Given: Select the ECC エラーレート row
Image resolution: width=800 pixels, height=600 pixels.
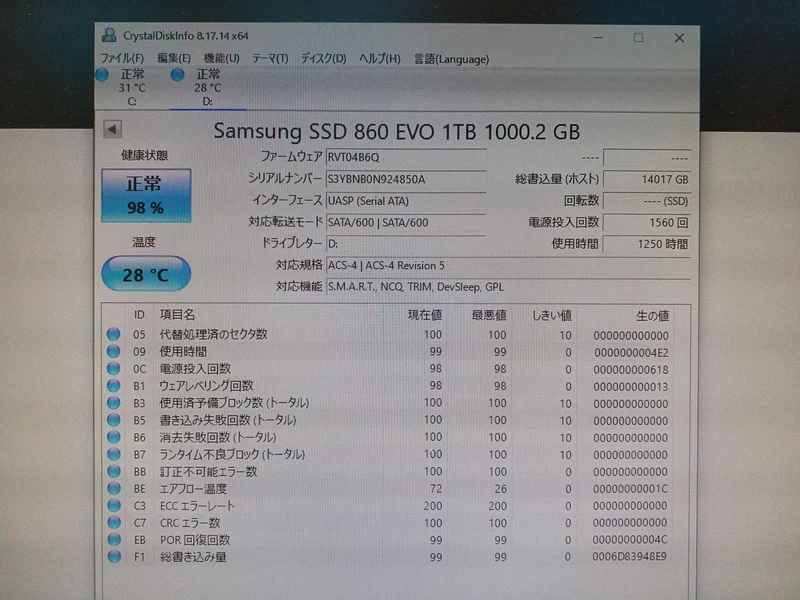Looking at the screenshot, I should coord(388,506).
